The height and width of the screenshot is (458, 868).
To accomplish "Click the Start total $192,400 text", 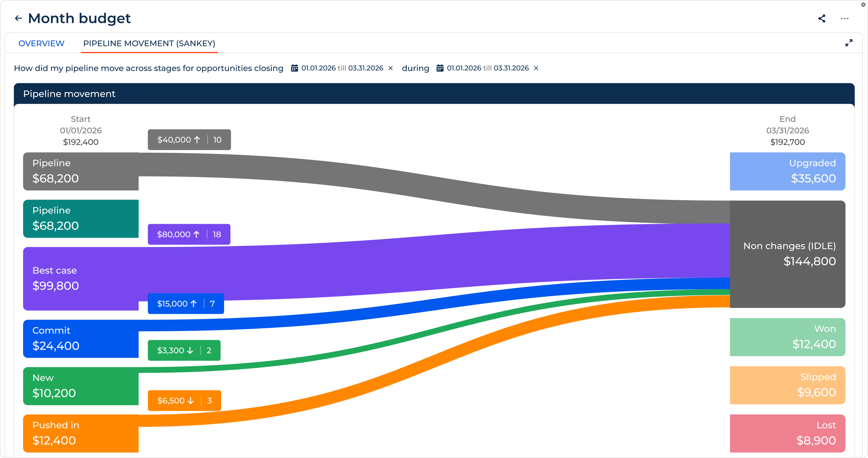I will click(81, 142).
